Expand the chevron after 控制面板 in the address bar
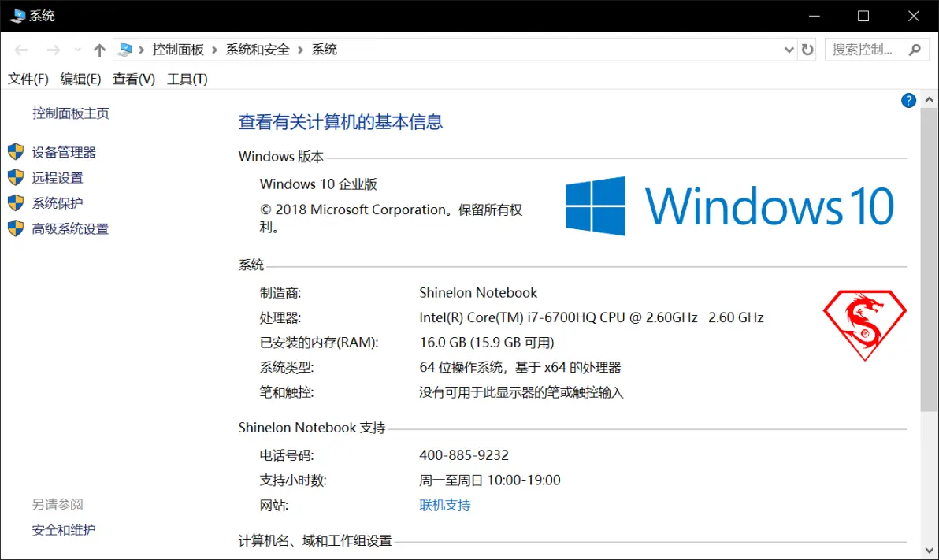Viewport: 939px width, 560px height. click(214, 50)
